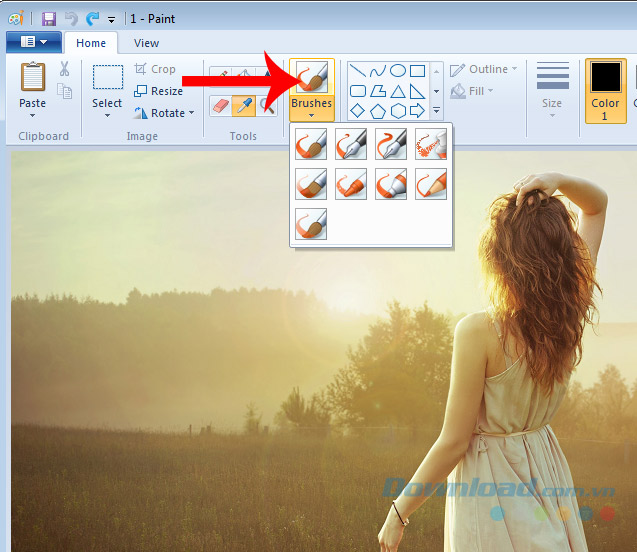The height and width of the screenshot is (552, 637).
Task: Select the Triangle shape
Action: pos(398,91)
